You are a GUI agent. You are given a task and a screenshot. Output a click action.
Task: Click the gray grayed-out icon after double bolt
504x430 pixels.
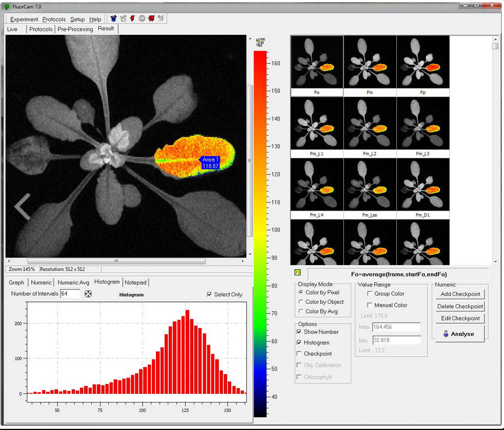pyautogui.click(x=161, y=19)
